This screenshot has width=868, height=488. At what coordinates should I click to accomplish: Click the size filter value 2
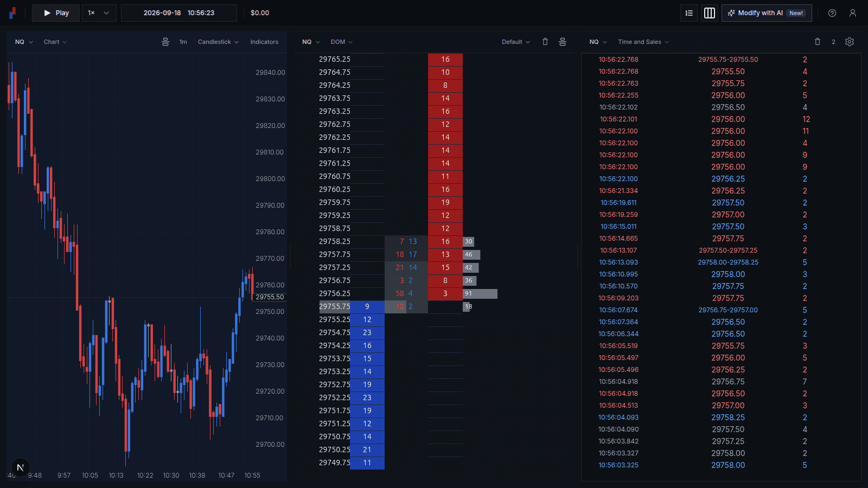(x=833, y=42)
